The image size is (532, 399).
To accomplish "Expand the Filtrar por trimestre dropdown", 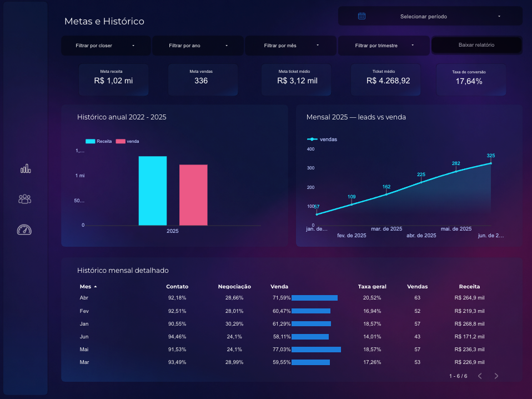I will pyautogui.click(x=384, y=46).
